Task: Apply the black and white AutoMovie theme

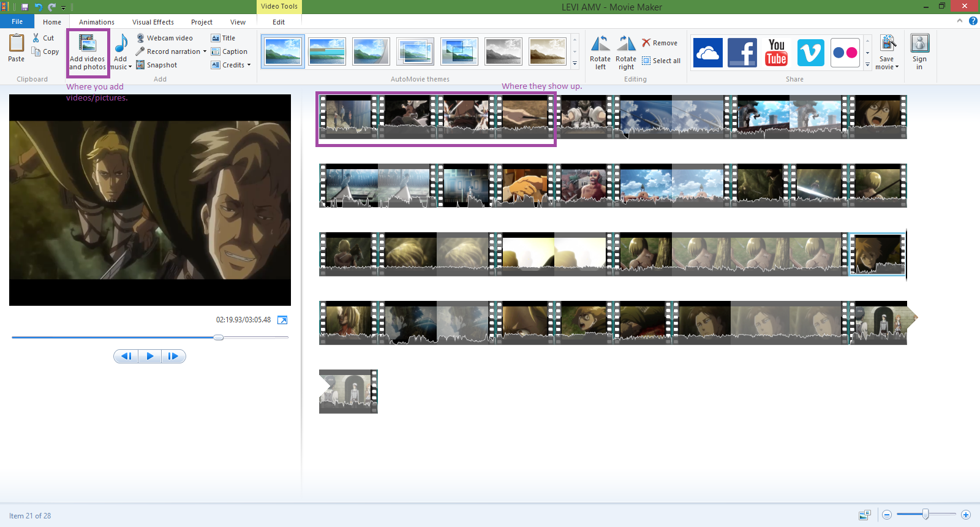Action: [503, 51]
